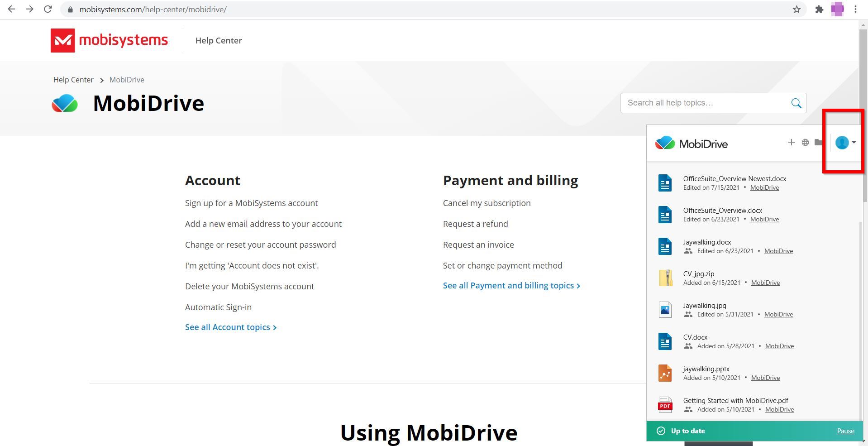Open Add a new email address article

(263, 224)
